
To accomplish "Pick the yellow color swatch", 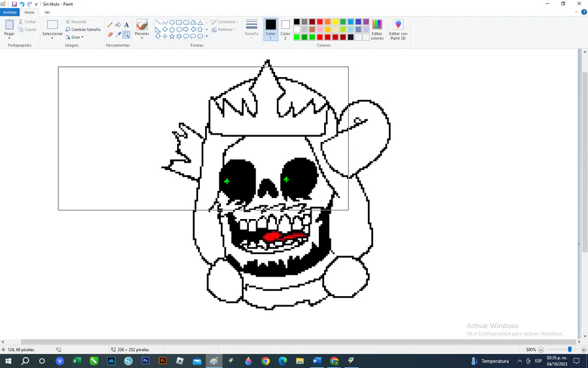I will 335,22.
